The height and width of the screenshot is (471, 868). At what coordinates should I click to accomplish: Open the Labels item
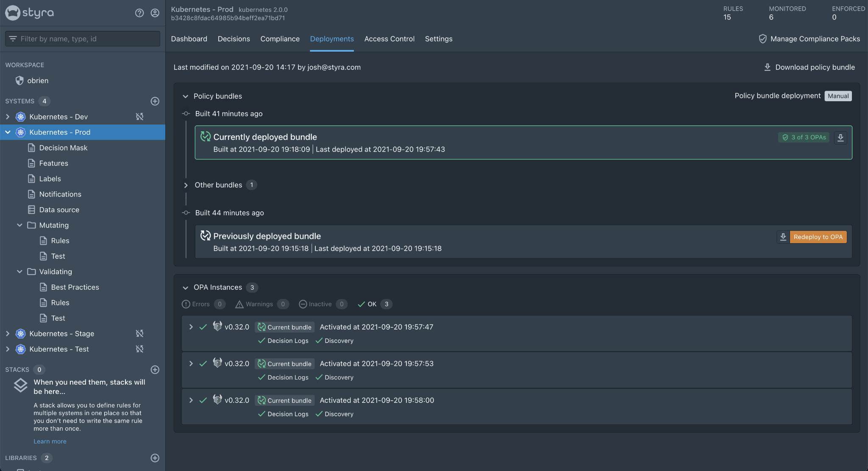[50, 179]
